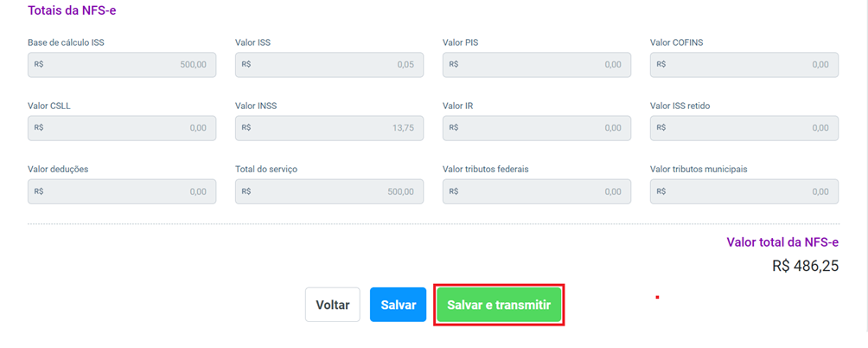
Task: Select the Valor ISS retido field
Action: [x=744, y=128]
